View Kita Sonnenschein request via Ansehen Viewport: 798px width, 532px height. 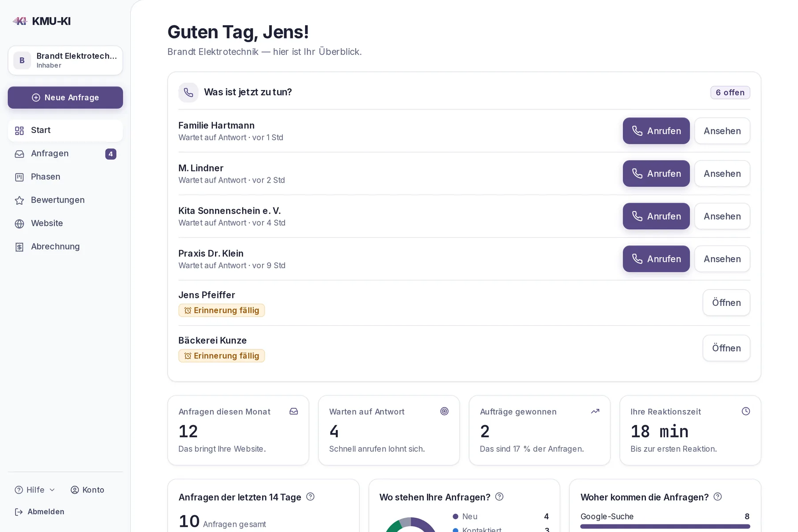[722, 216]
